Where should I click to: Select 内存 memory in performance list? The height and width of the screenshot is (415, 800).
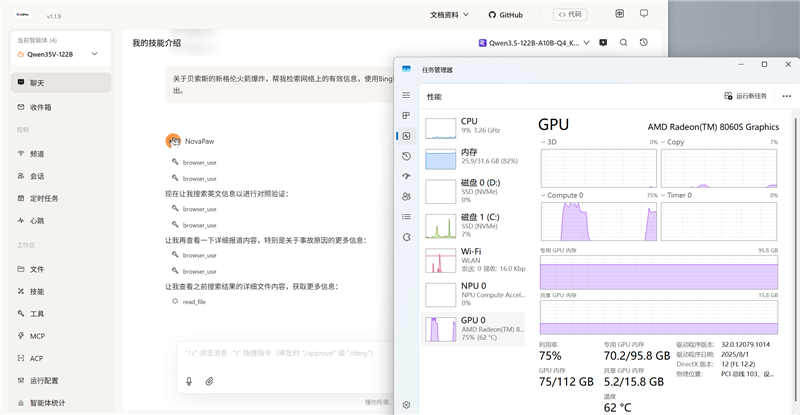click(x=473, y=159)
